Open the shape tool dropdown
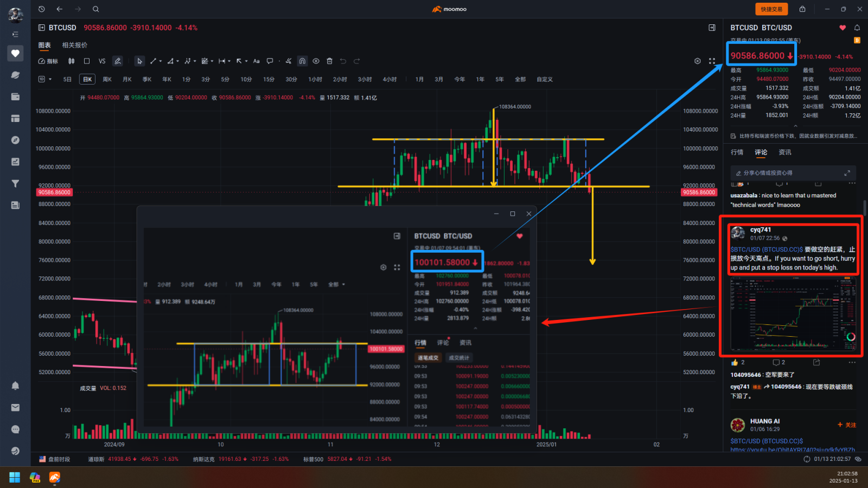Screen dimensions: 868x488 click(211, 61)
